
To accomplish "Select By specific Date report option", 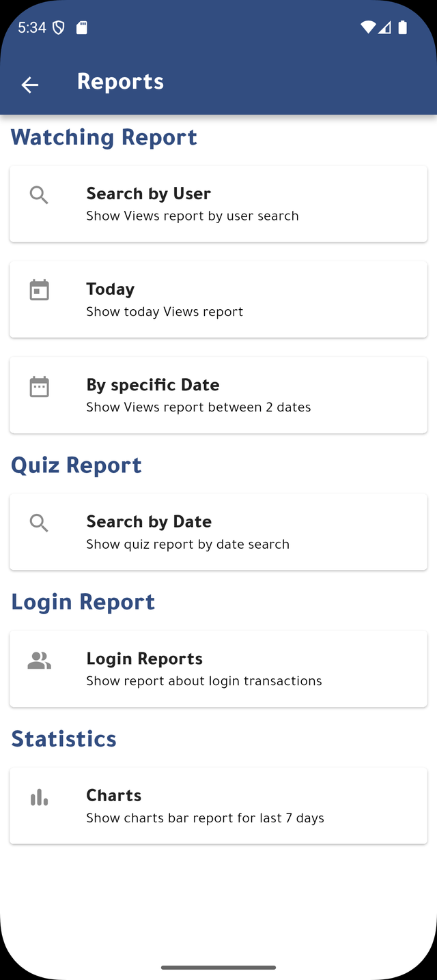I will (x=218, y=395).
